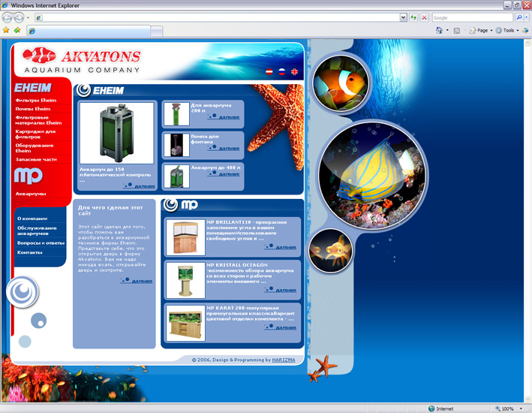
Task: Click the Russian flag language icon
Action: 281,71
